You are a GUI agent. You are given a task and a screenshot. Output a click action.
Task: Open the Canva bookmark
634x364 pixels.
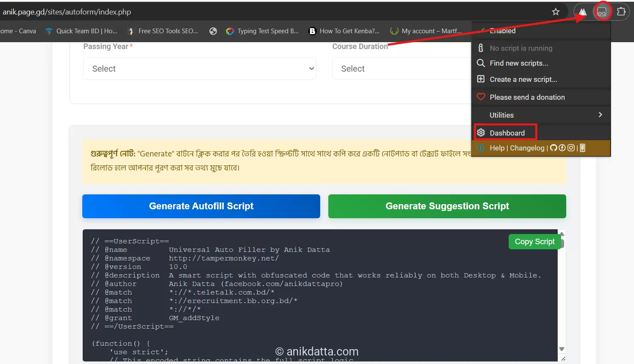click(18, 31)
